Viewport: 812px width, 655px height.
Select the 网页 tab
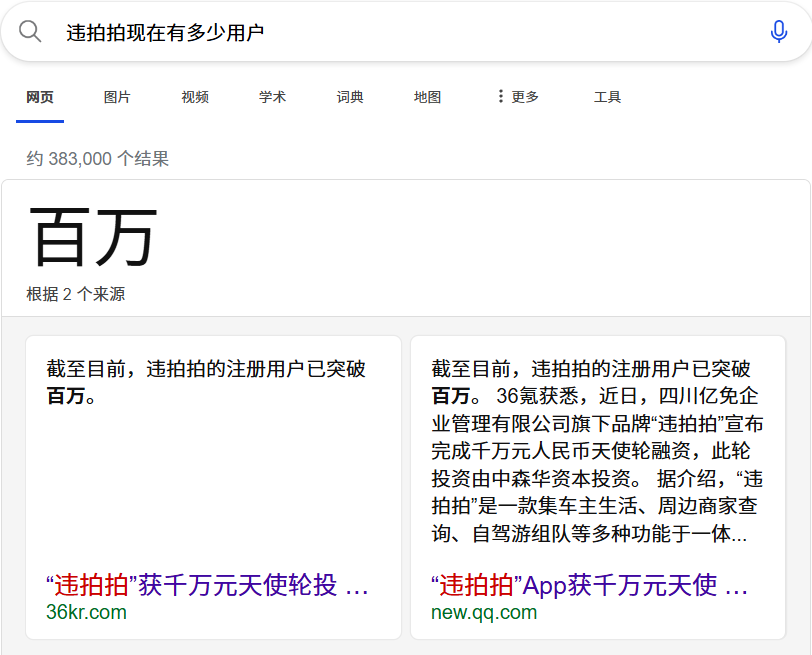tap(40, 97)
